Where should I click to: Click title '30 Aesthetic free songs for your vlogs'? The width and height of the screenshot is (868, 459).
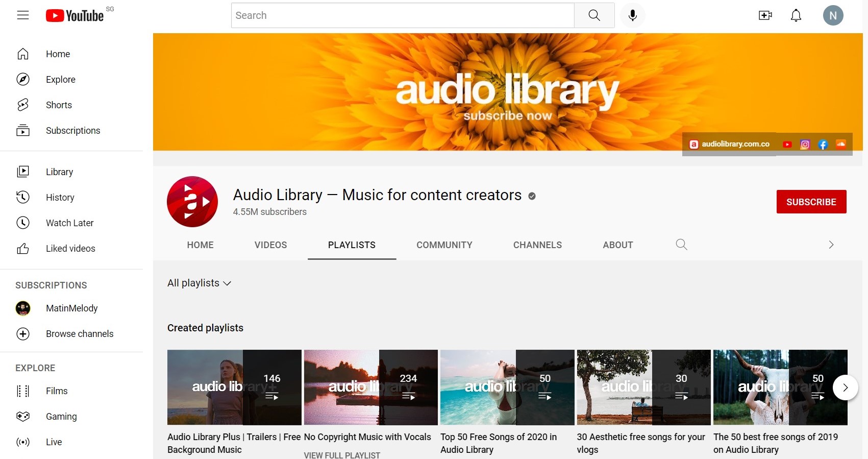[x=641, y=443]
